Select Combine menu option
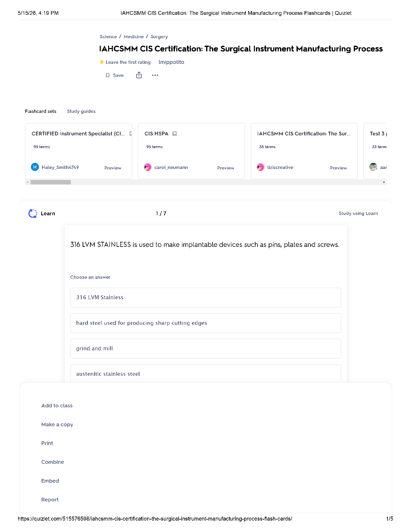 (x=53, y=462)
